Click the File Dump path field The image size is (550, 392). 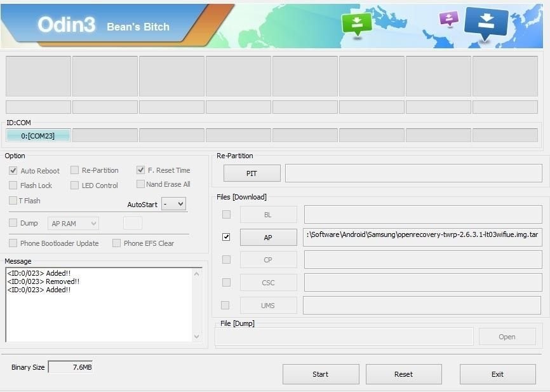[344, 337]
